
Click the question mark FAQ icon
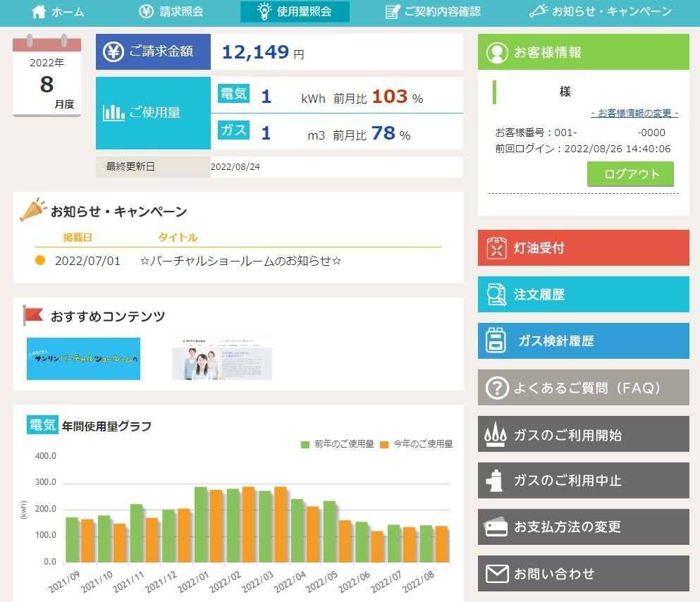(x=497, y=388)
